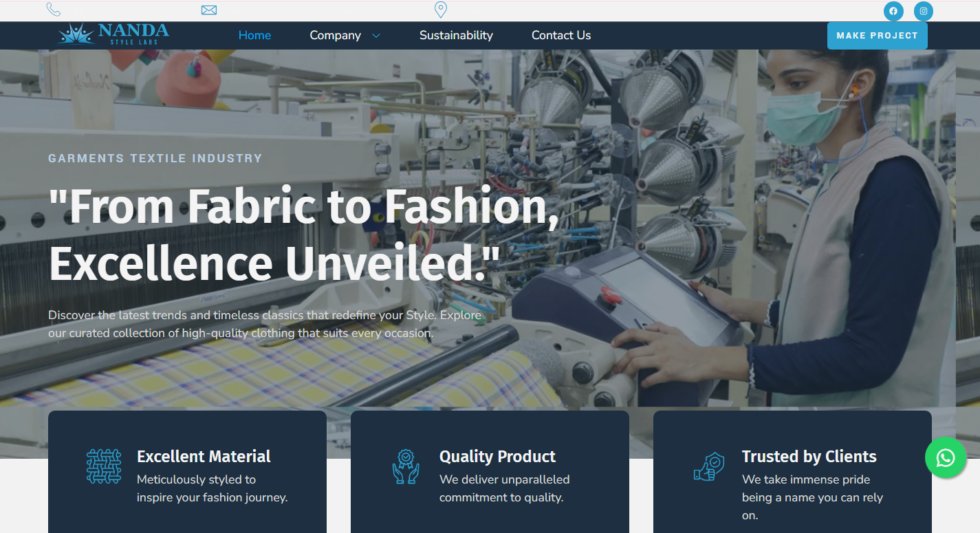
Task: Open the Facebook social link
Action: tap(893, 11)
